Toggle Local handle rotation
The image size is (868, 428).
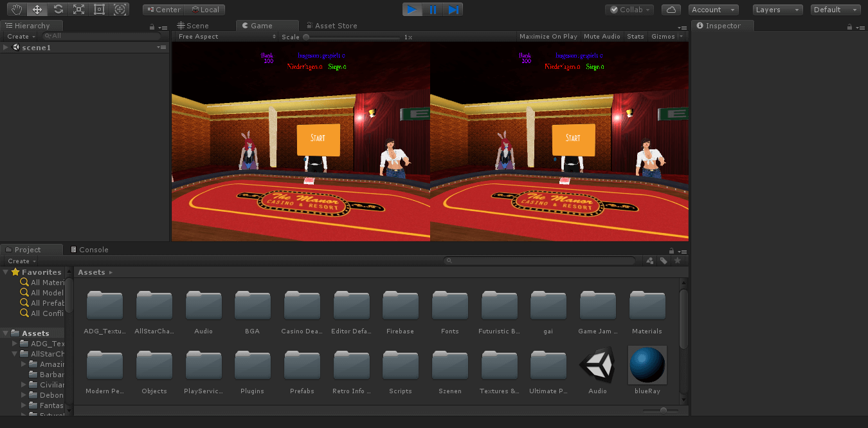(205, 10)
